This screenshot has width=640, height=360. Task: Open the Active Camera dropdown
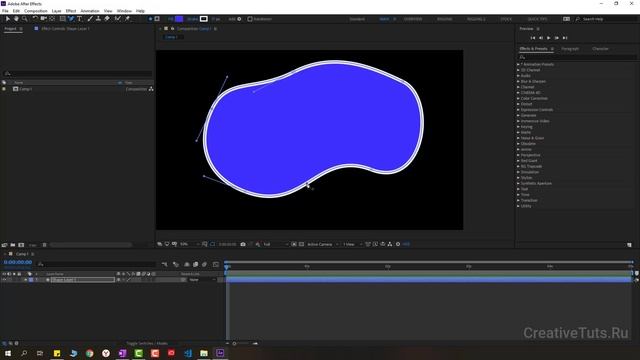click(x=322, y=244)
